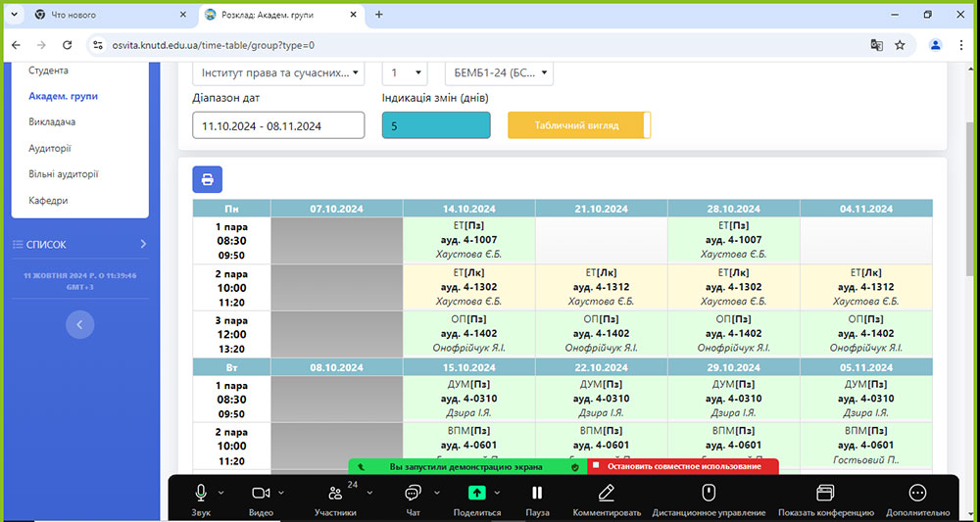Click the 28.10.2024 column header
The width and height of the screenshot is (980, 522).
(x=734, y=209)
